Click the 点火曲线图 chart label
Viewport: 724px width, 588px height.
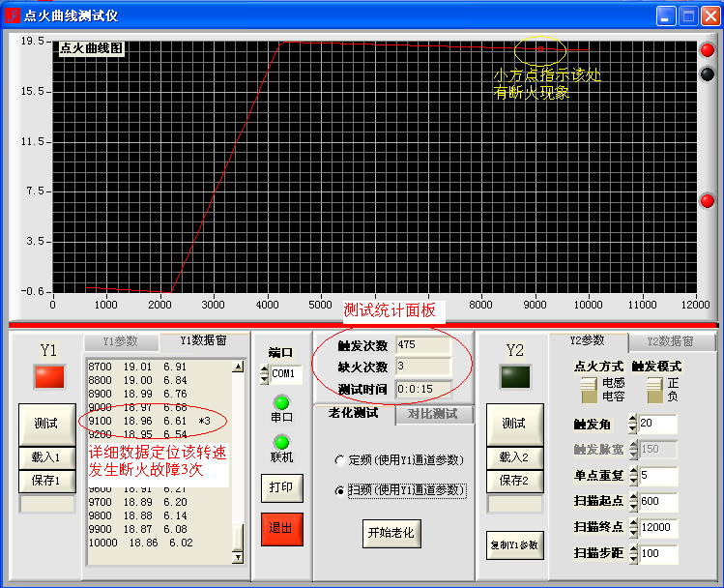click(92, 48)
